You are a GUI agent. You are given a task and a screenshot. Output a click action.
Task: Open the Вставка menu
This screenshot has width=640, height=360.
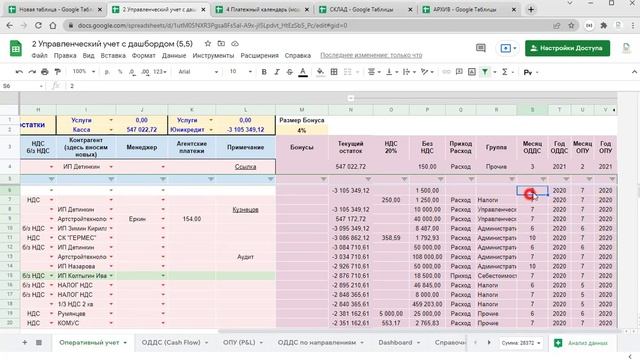(113, 55)
